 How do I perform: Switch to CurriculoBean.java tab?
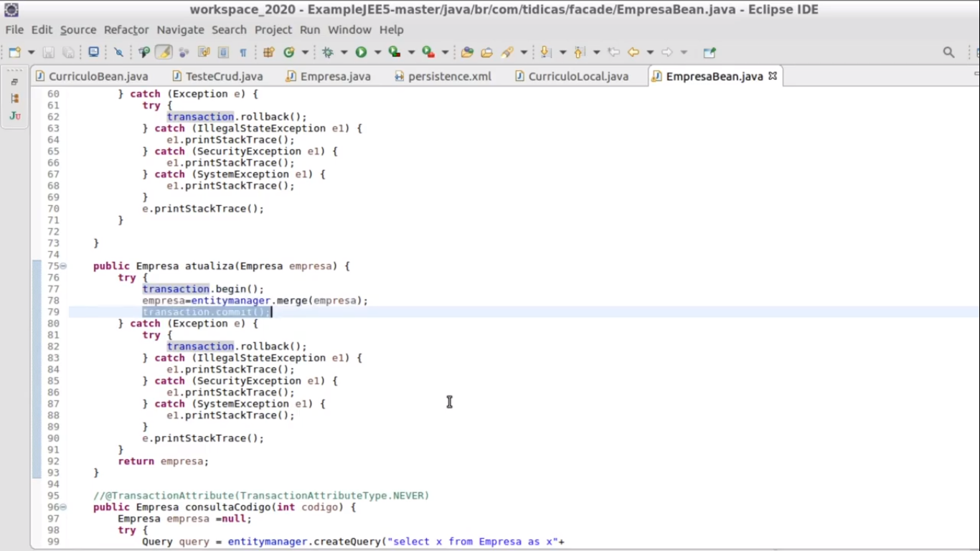pyautogui.click(x=92, y=76)
